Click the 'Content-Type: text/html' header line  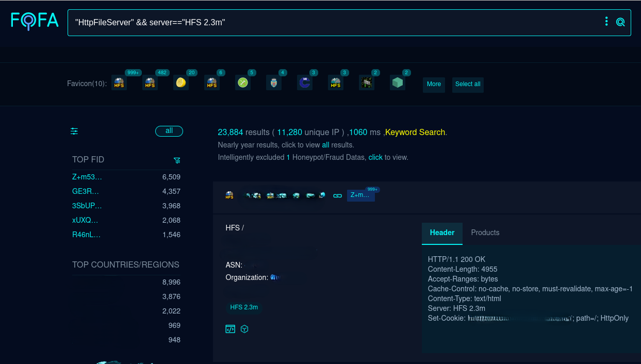[x=464, y=299]
